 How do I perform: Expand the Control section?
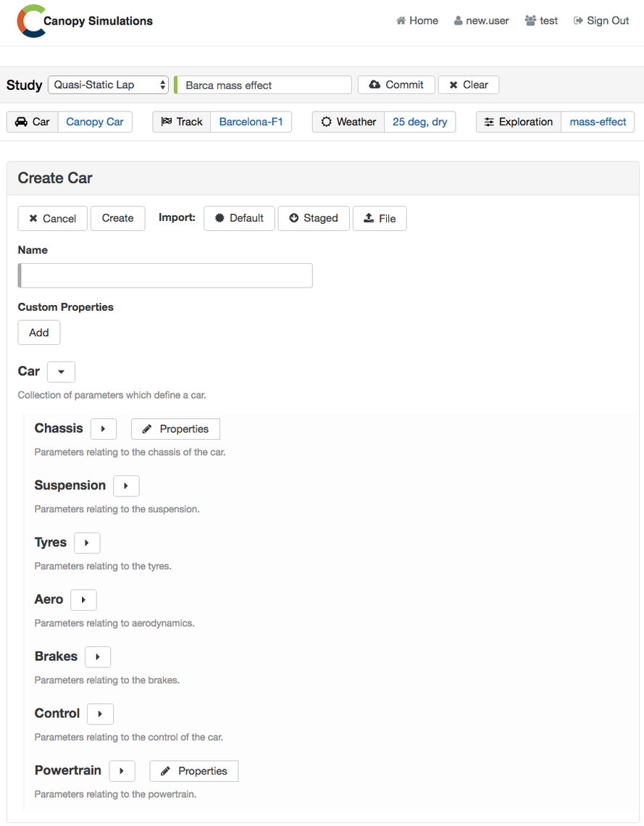point(101,714)
